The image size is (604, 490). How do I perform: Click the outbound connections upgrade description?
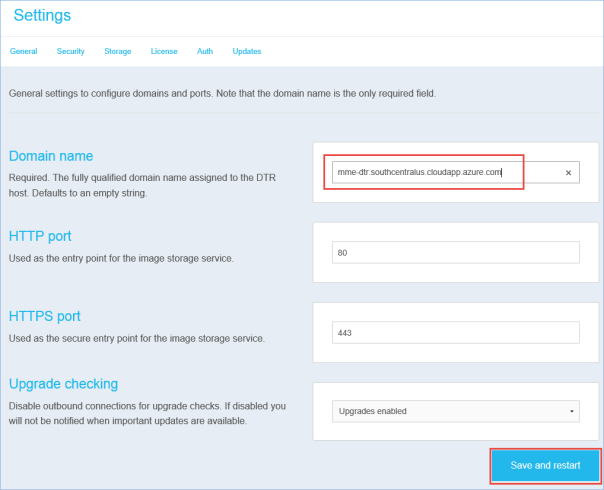(x=149, y=413)
